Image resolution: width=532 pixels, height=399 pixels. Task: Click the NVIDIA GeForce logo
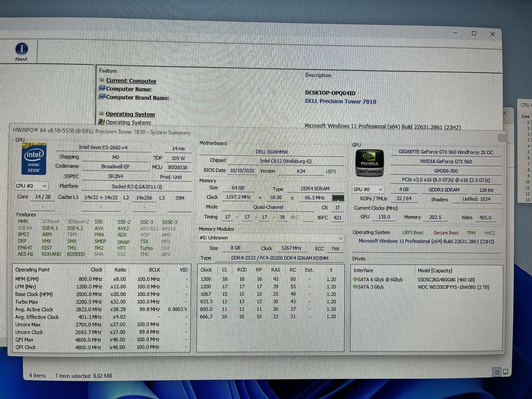click(370, 163)
